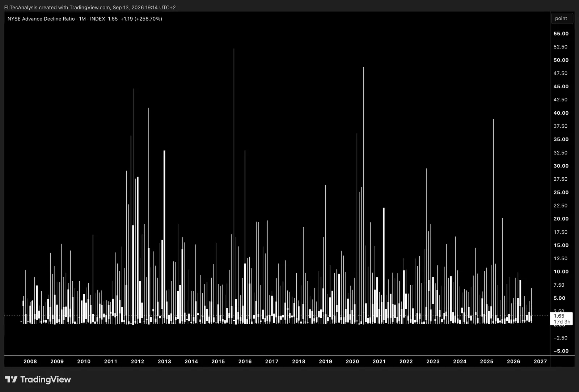Click the 2013 time axis label

pos(164,361)
